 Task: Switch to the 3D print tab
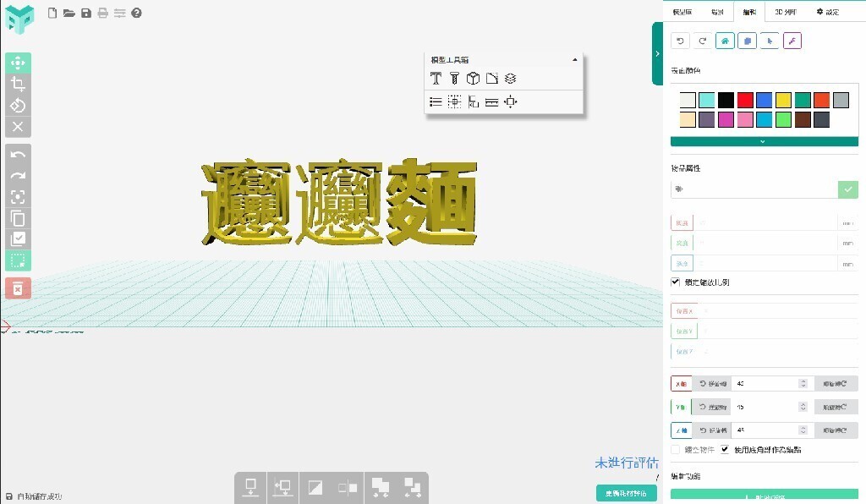pyautogui.click(x=784, y=12)
